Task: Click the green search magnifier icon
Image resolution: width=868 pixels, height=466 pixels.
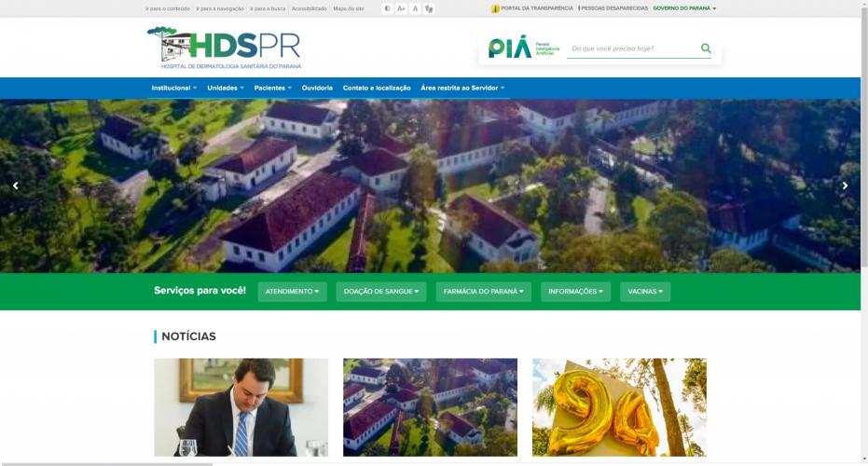Action: (x=706, y=48)
